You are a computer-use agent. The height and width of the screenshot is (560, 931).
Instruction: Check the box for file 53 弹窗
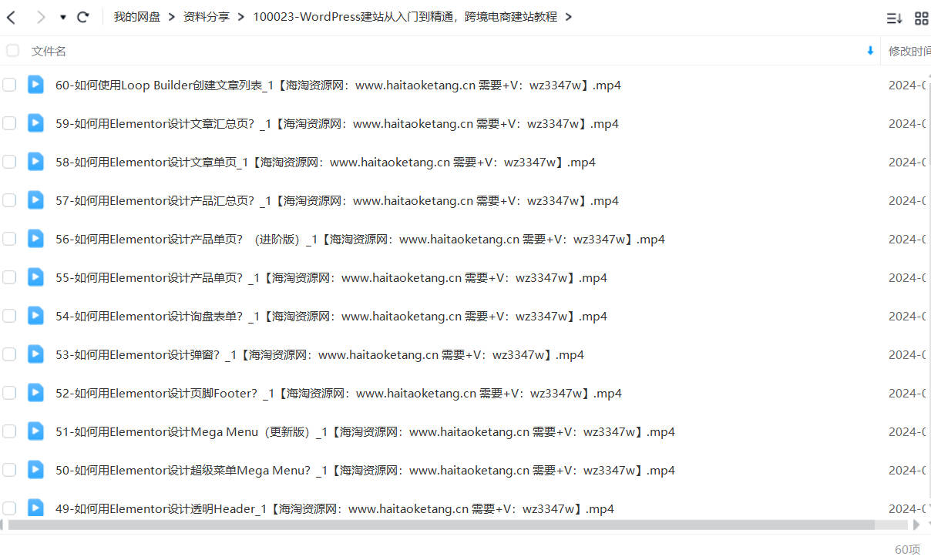coord(9,354)
